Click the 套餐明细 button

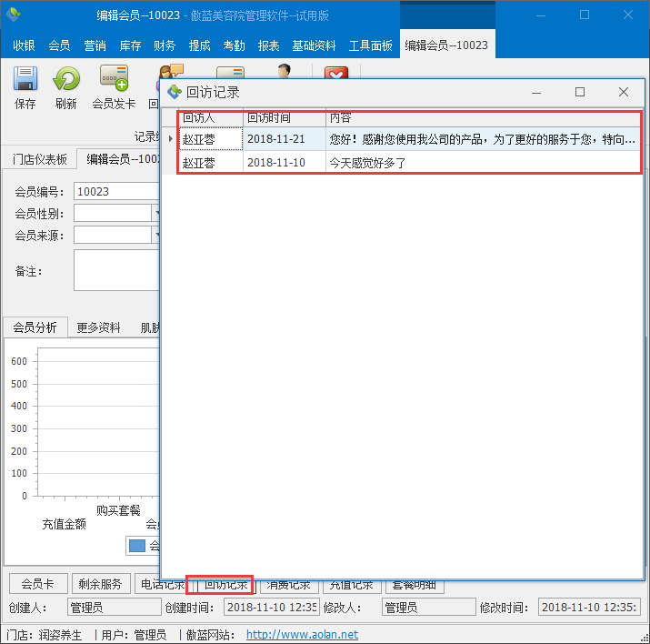tap(415, 587)
